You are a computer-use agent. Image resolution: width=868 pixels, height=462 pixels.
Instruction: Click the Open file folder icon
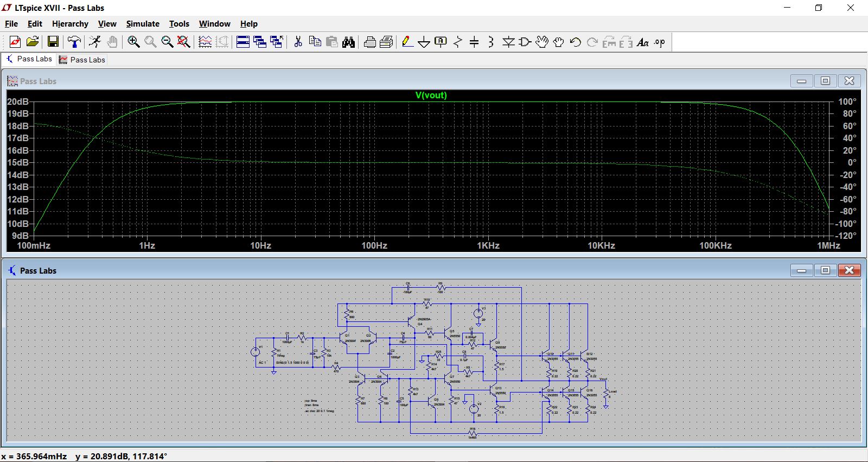point(33,42)
